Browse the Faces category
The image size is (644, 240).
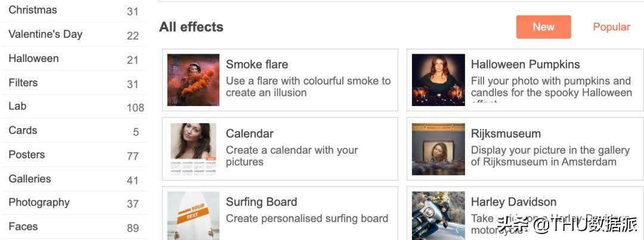(23, 226)
